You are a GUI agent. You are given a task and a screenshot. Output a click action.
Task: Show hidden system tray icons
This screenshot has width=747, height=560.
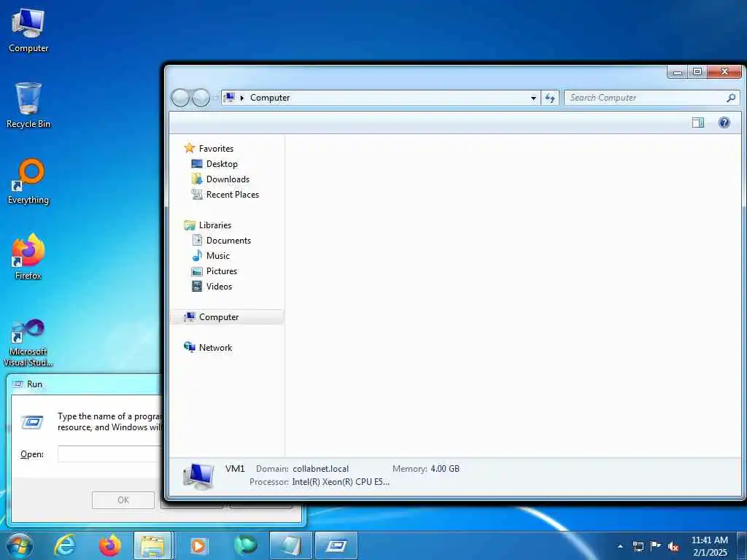click(x=620, y=546)
